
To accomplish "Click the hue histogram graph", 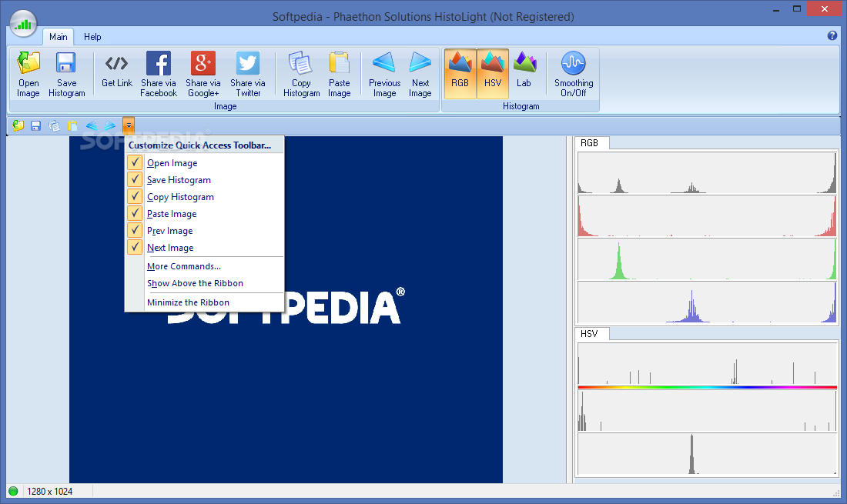I will [x=707, y=364].
